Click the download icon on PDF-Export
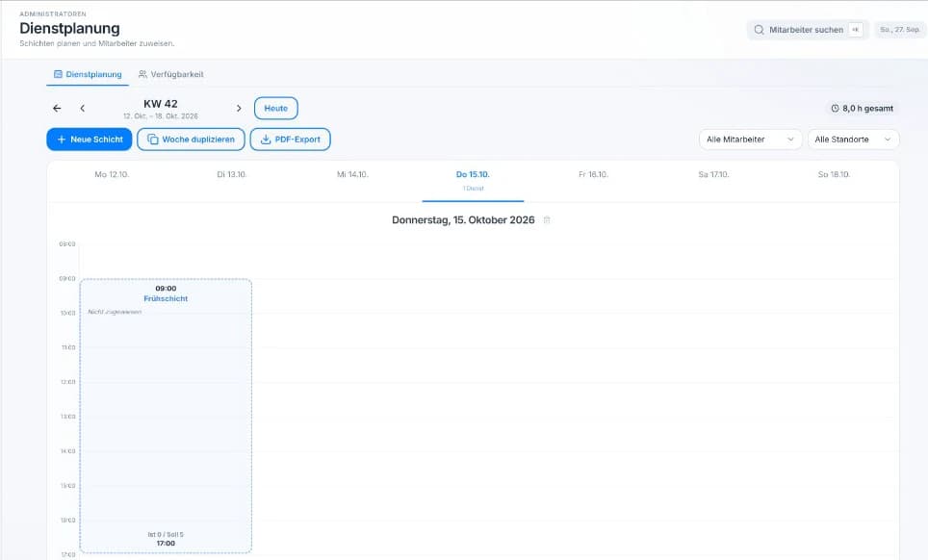Image resolution: width=928 pixels, height=560 pixels. pos(266,140)
